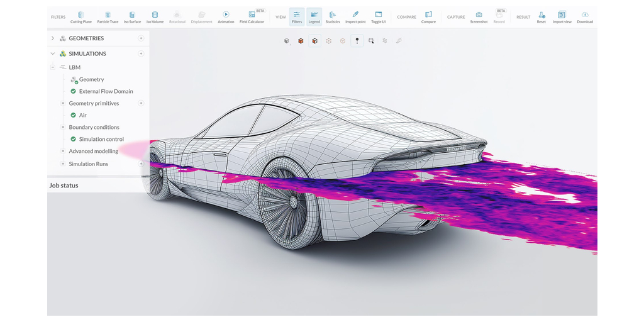Click the Download results button
The height and width of the screenshot is (322, 644).
coord(584,17)
